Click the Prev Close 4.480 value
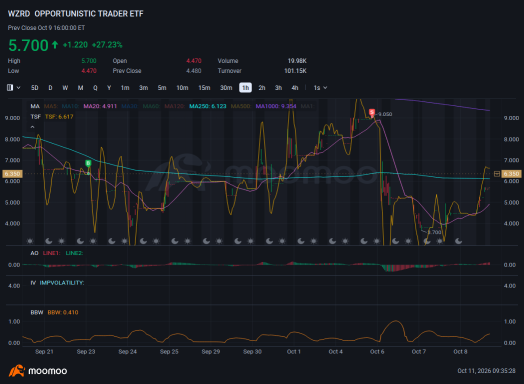The image size is (524, 384). 194,71
